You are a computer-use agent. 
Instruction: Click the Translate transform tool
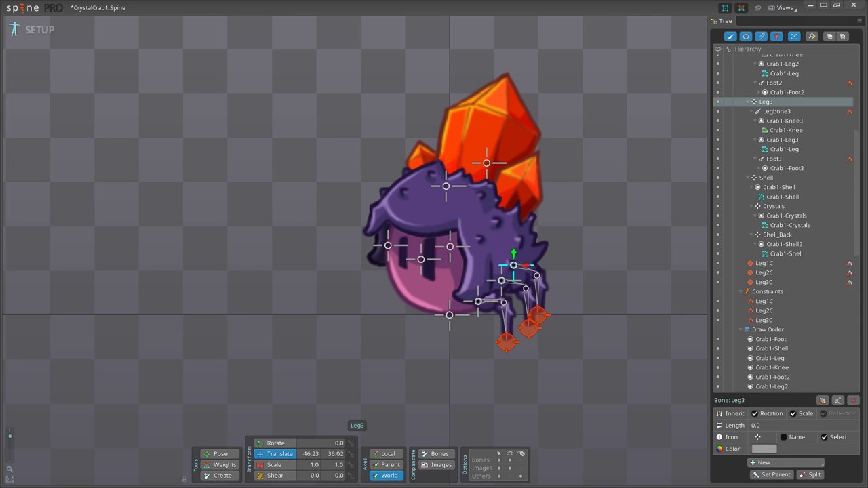275,454
